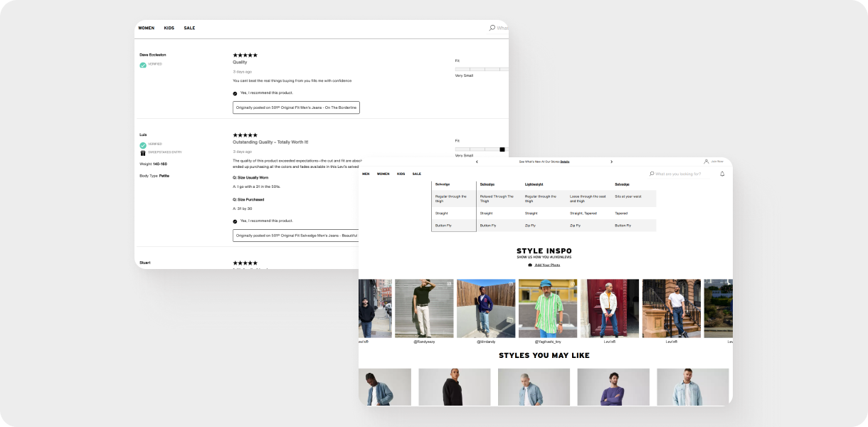Select WOMEN in the reviews window navigation
The image size is (868, 427).
(x=146, y=28)
